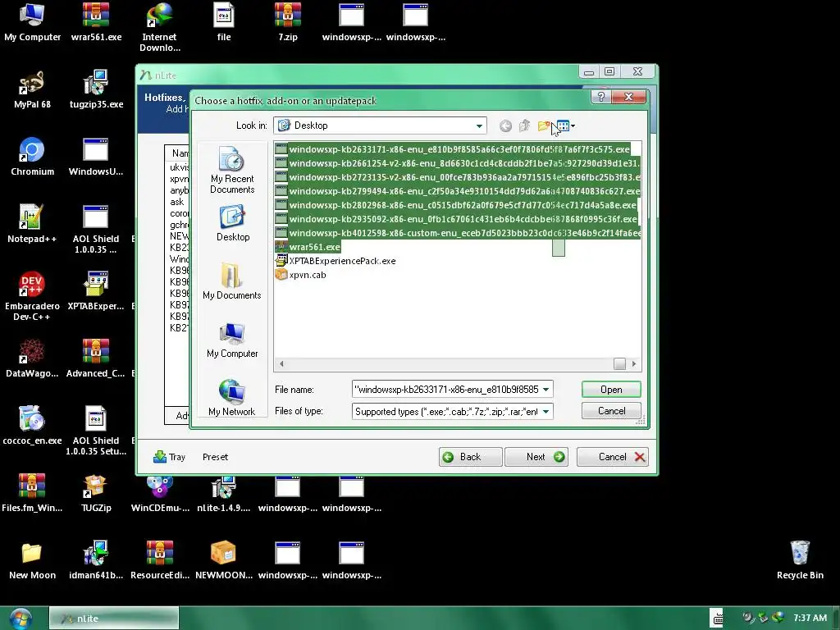The image size is (840, 630).
Task: Switch to nLite taskbar button
Action: click(113, 619)
